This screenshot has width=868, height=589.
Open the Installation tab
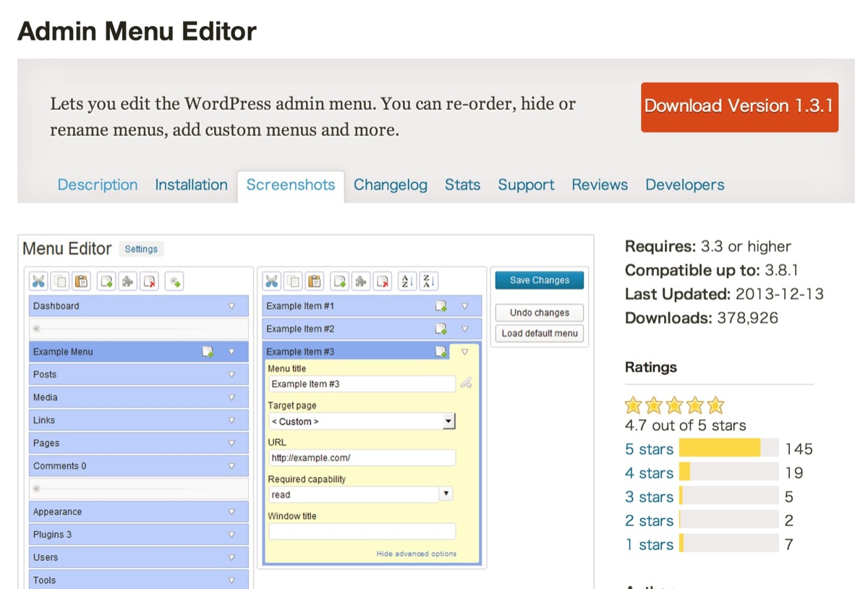click(191, 185)
